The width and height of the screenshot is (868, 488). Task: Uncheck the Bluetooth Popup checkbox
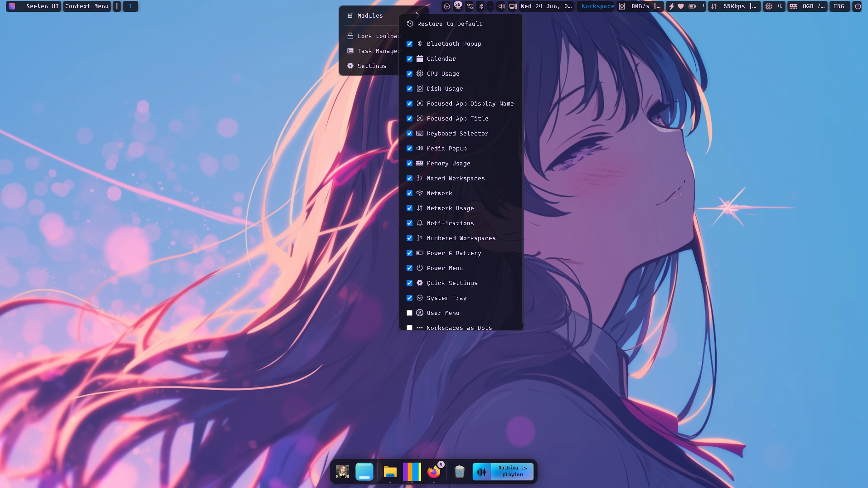click(x=409, y=43)
